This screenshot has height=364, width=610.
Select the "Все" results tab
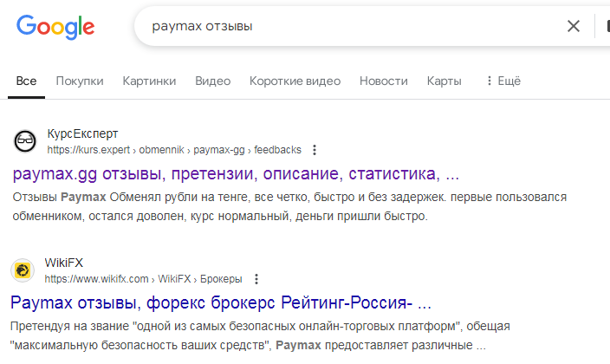point(26,81)
